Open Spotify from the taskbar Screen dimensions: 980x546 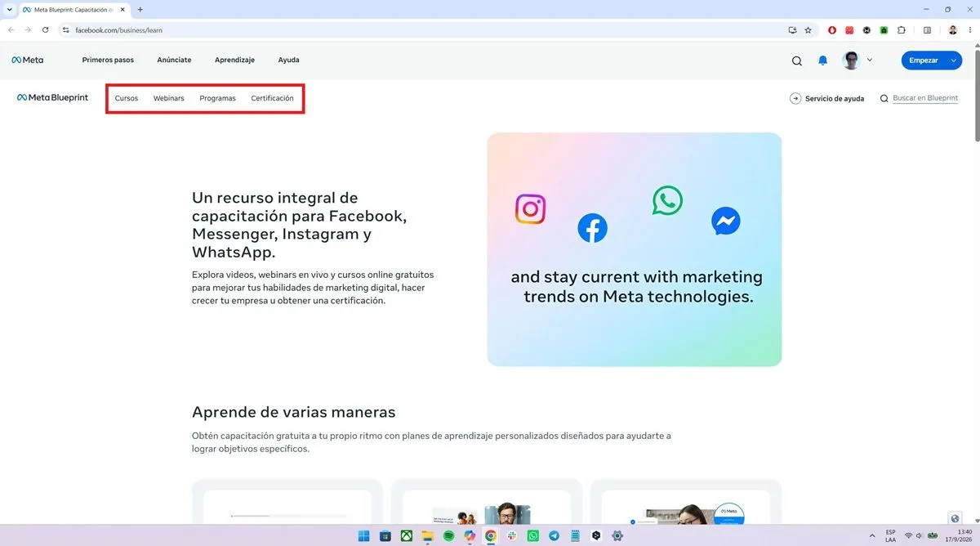448,536
